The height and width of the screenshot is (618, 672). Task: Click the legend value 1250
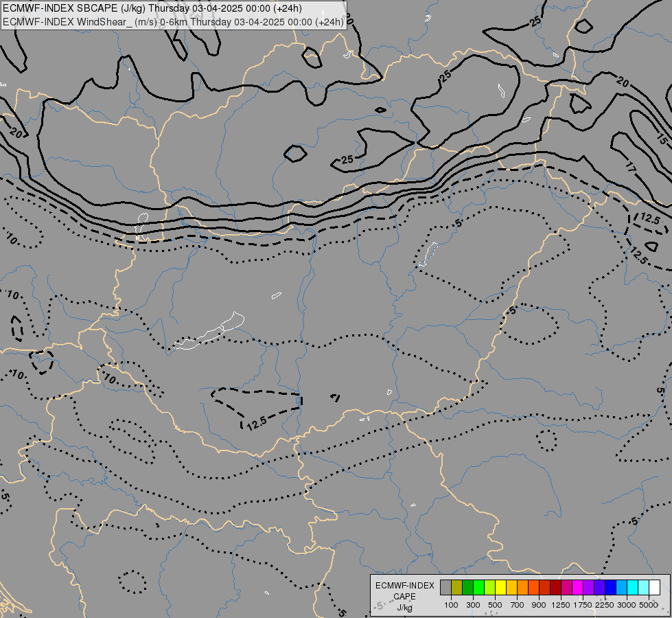point(561,605)
